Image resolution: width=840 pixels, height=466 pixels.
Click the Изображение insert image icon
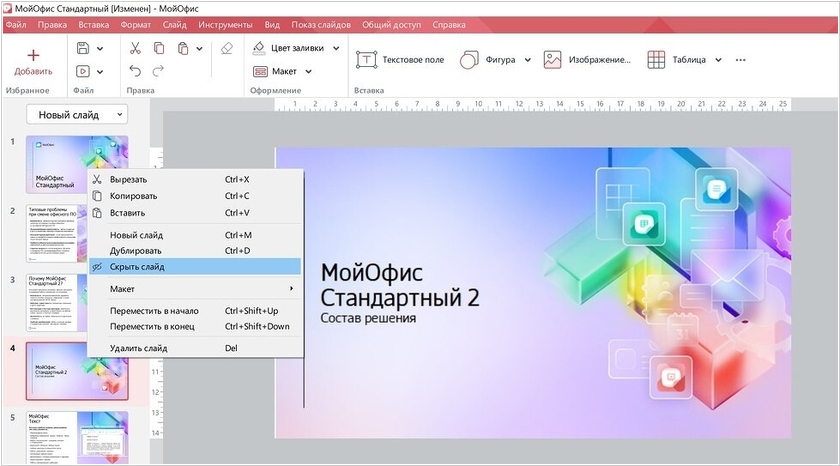pyautogui.click(x=552, y=60)
